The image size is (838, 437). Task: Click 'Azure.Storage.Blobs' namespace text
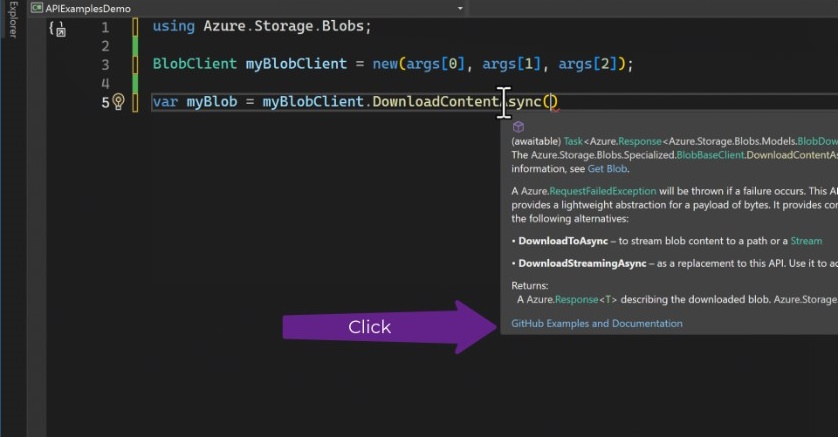point(283,26)
